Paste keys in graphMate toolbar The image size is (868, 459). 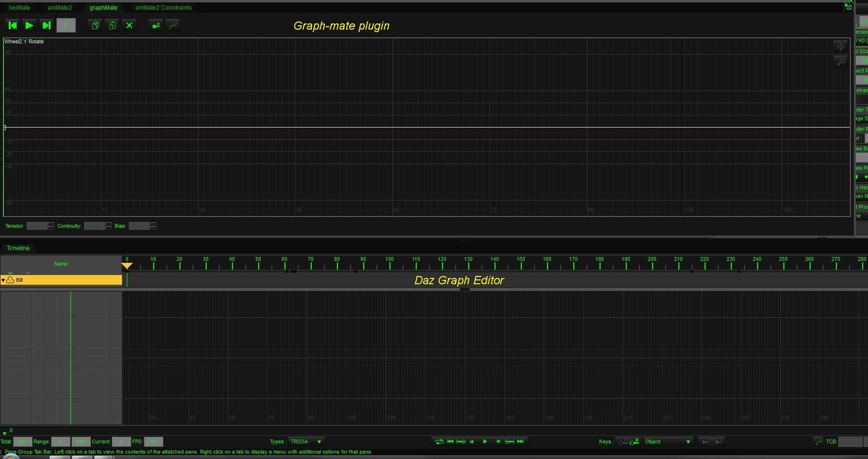click(112, 25)
